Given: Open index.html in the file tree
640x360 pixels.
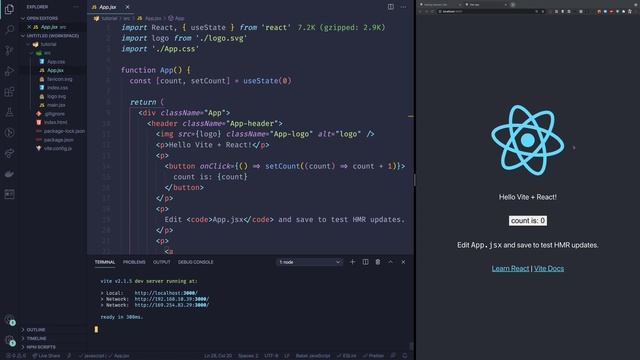Looking at the screenshot, I should pyautogui.click(x=56, y=122).
